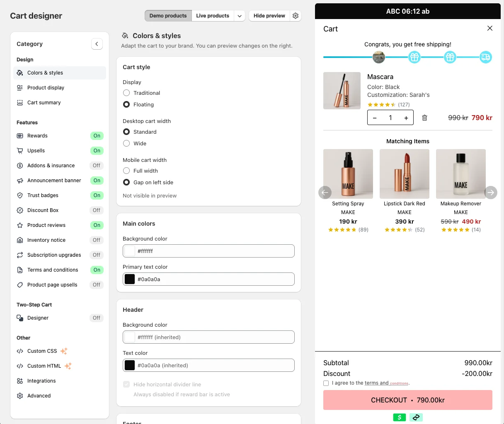Switch to Demo products tab
Image resolution: width=504 pixels, height=424 pixels.
[168, 16]
